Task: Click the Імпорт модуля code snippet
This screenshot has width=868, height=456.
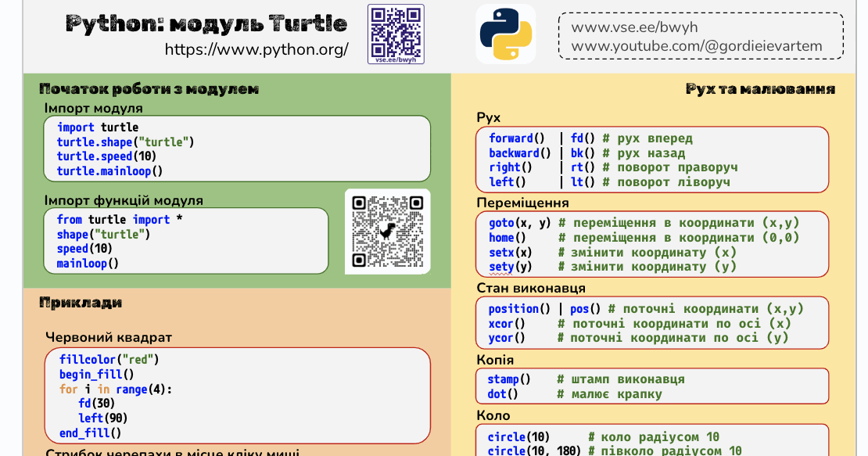Action: point(235,149)
